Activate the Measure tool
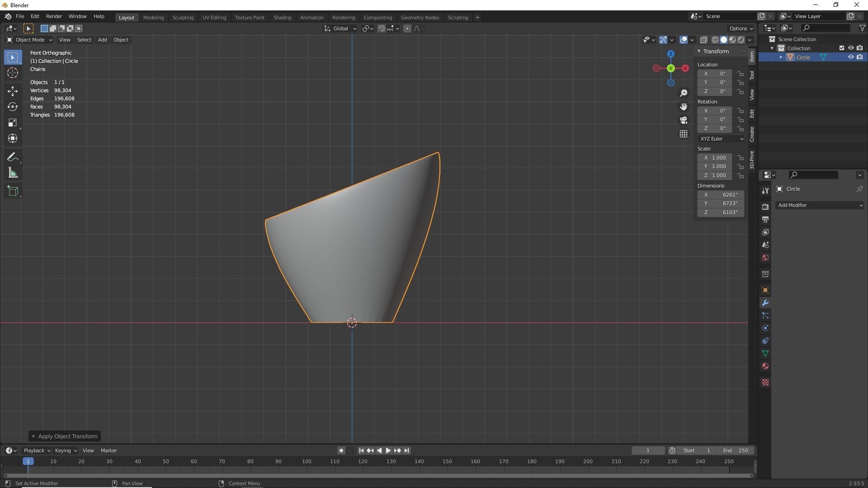This screenshot has width=868, height=488. [x=13, y=174]
